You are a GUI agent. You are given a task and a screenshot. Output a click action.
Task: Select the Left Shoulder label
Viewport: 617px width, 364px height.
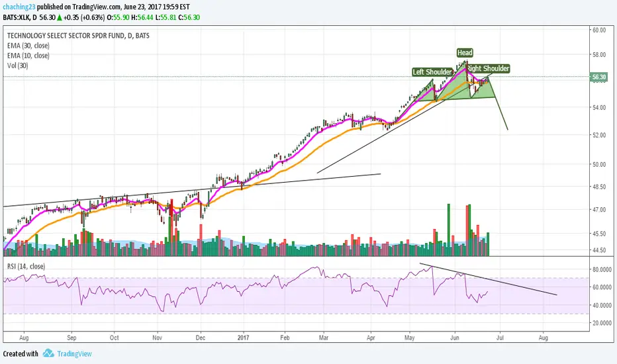point(432,71)
